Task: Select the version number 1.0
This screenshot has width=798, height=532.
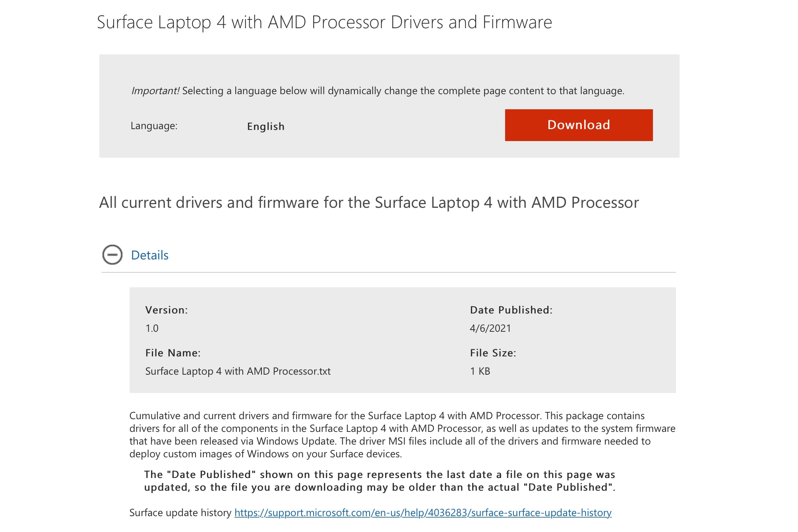Action: pyautogui.click(x=152, y=328)
